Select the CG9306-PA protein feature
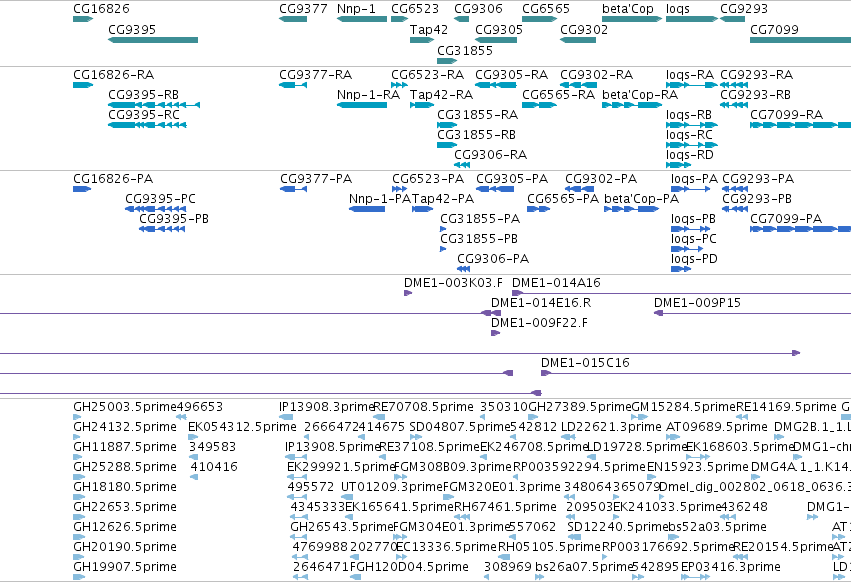Image resolution: width=851 pixels, height=582 pixels. pyautogui.click(x=463, y=269)
